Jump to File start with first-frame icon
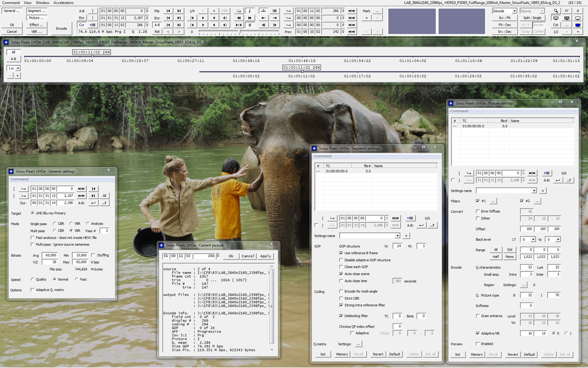Screen dimensions: 588x368 click(168, 11)
